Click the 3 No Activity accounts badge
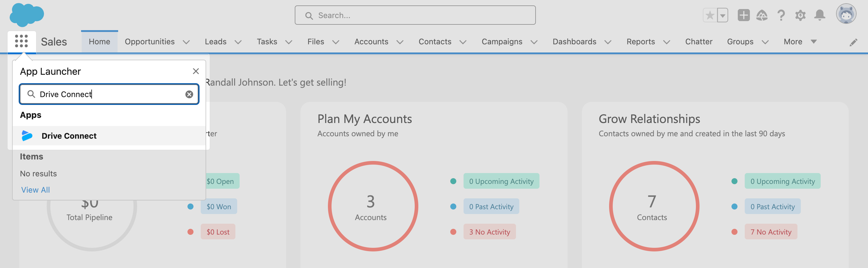Viewport: 868px width, 268px height. [489, 232]
